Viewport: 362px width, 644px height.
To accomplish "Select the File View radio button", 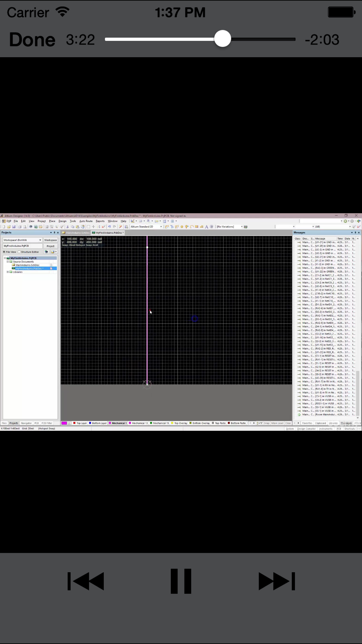I will (x=4, y=252).
